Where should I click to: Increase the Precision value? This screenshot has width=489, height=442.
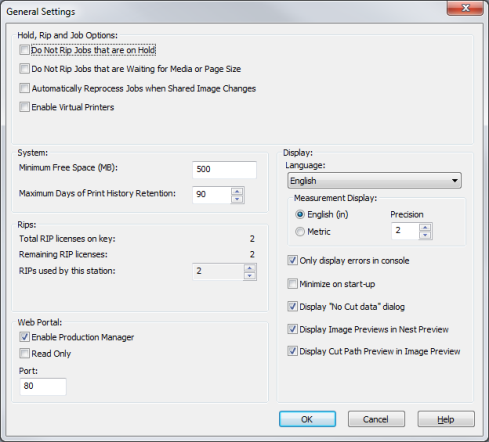point(425,227)
